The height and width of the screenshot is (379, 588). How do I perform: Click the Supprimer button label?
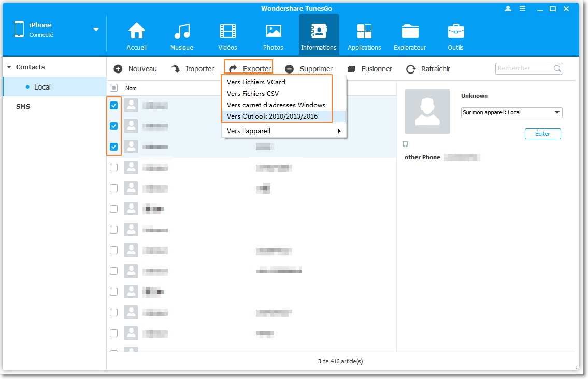tap(316, 69)
